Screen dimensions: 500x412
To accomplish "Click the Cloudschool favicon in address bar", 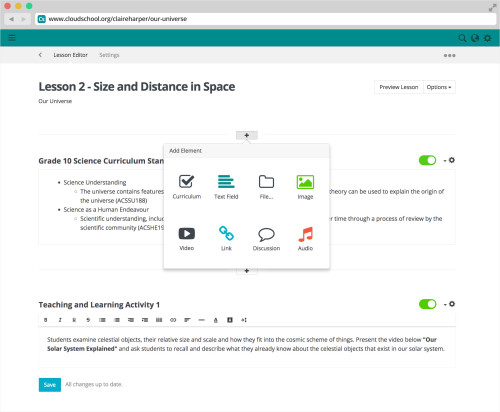I will tap(42, 19).
